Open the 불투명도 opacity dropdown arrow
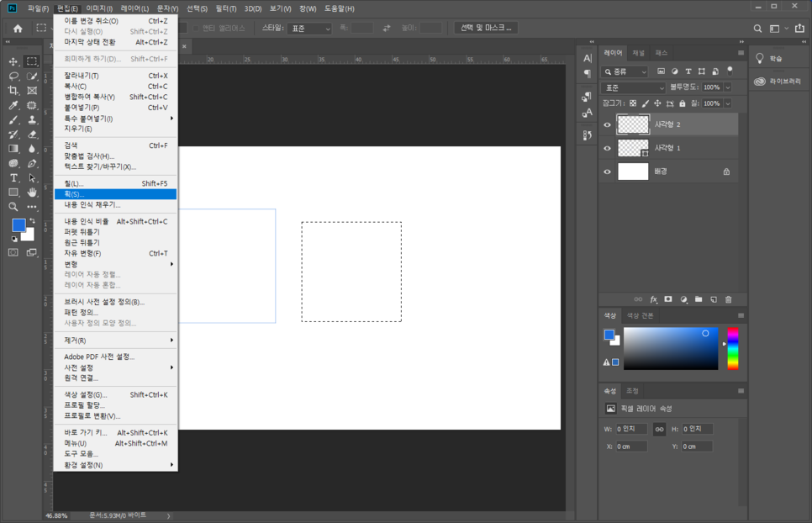The width and height of the screenshot is (812, 523). (x=728, y=87)
